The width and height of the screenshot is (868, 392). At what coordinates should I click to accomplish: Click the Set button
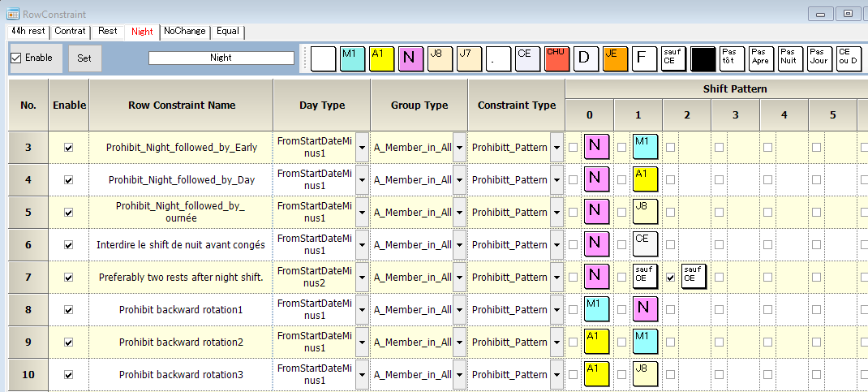click(84, 58)
